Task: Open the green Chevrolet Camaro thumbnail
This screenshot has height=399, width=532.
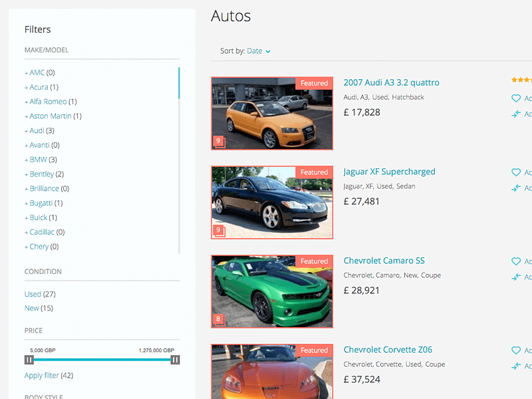Action: [x=272, y=291]
